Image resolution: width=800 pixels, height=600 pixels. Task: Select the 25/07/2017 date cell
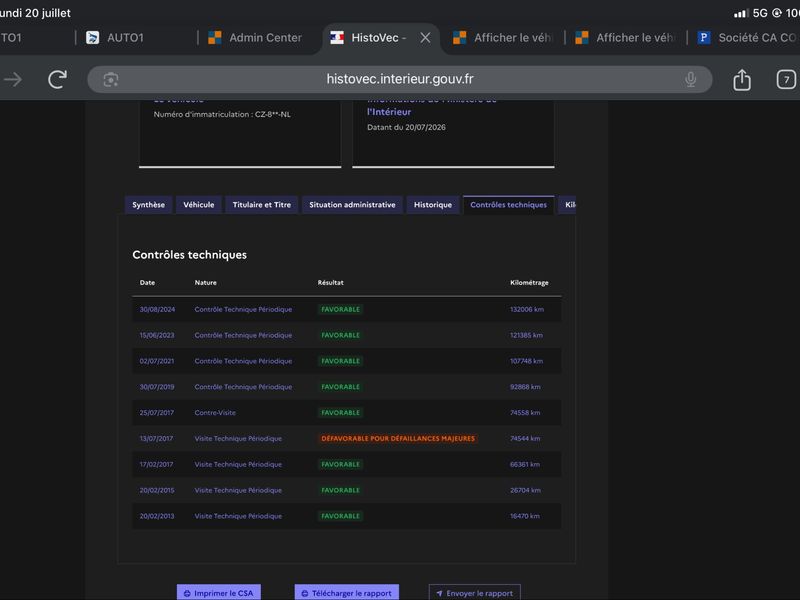[x=157, y=412]
